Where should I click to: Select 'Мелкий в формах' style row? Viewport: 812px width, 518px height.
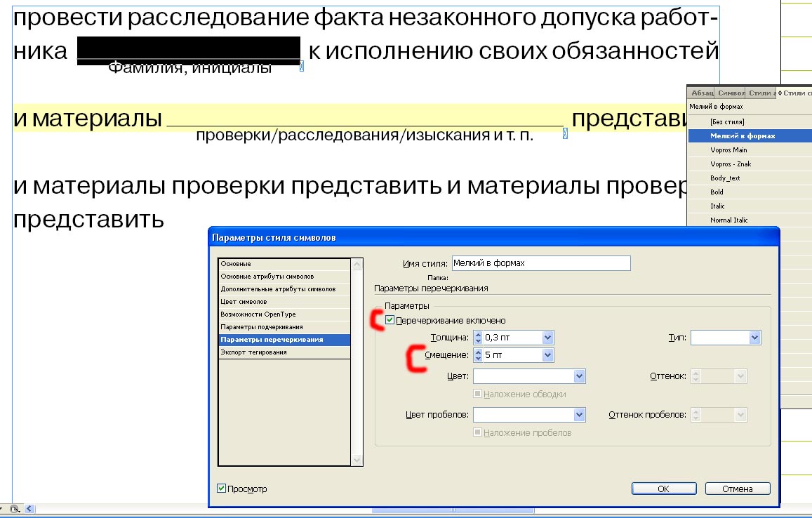coord(750,135)
